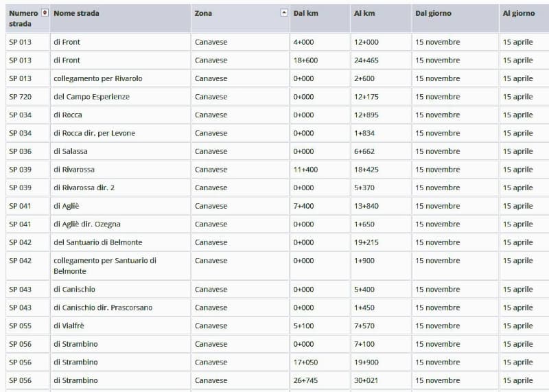The width and height of the screenshot is (549, 392).
Task: Click the sort arrow in Zona header
Action: click(x=284, y=13)
